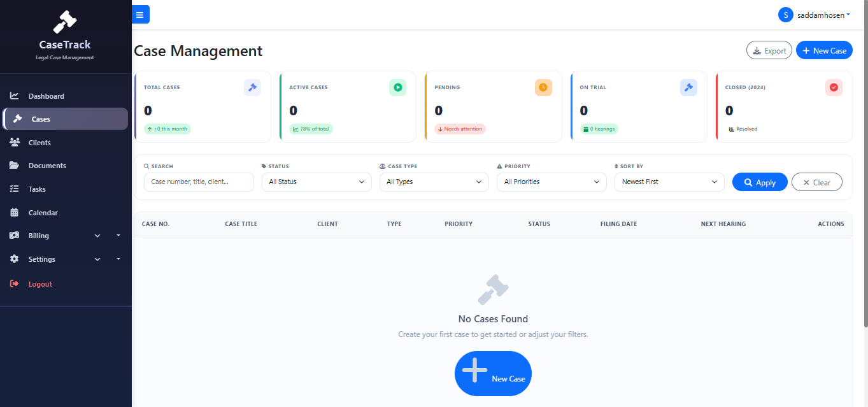Screen dimensions: 868x407
Task: Click the CLIENT column header
Action: click(328, 224)
